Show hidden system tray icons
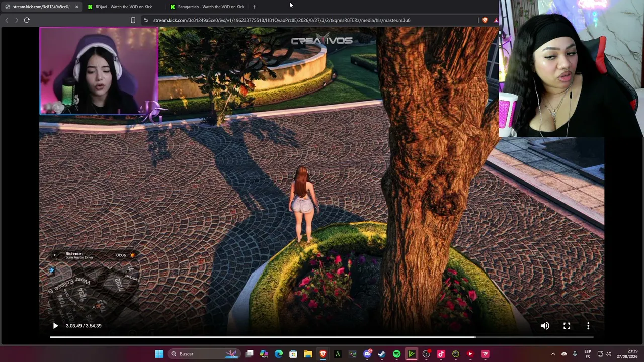Image resolution: width=644 pixels, height=362 pixels. pyautogui.click(x=553, y=354)
